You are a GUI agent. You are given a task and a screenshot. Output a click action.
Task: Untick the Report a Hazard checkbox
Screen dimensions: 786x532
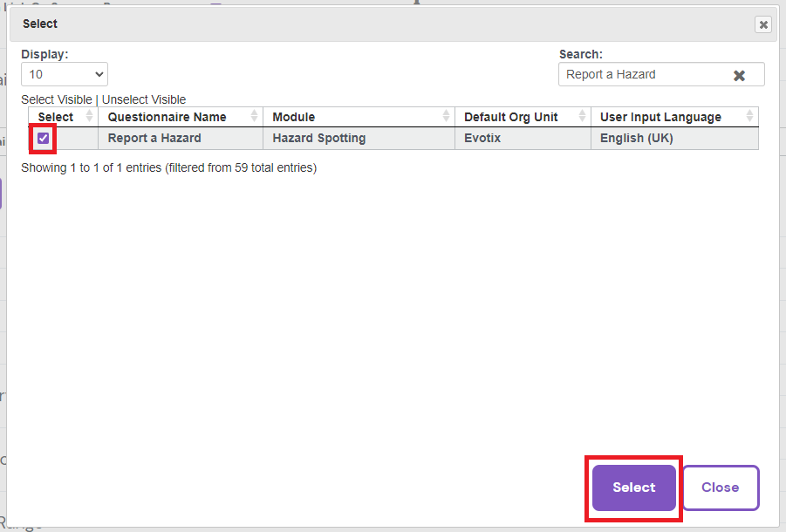(43, 138)
